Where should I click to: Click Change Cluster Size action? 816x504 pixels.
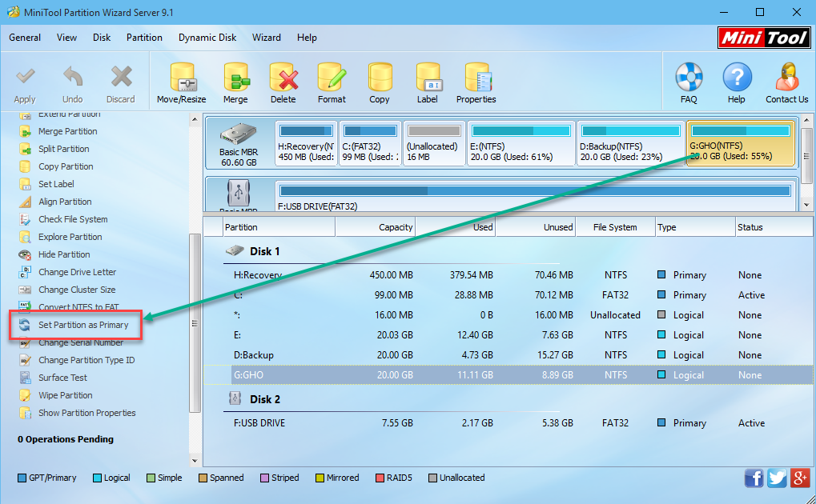77,290
